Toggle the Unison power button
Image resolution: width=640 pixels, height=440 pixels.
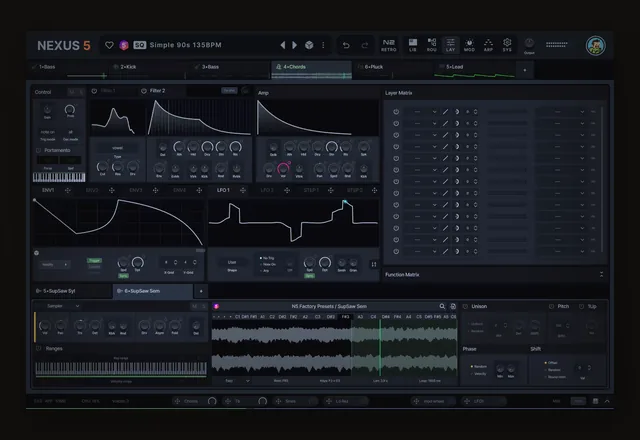[x=465, y=307]
